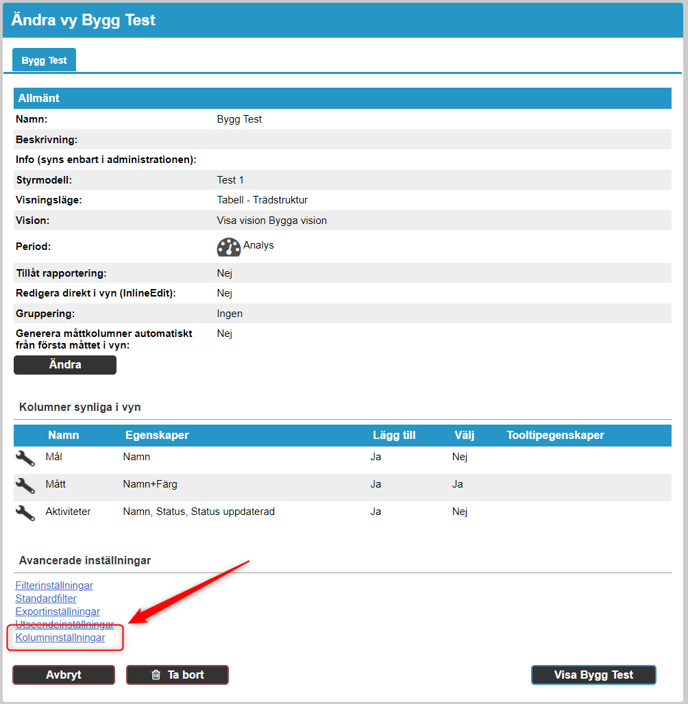Delete the view using Ta bort
The height and width of the screenshot is (704, 688).
pos(177,675)
